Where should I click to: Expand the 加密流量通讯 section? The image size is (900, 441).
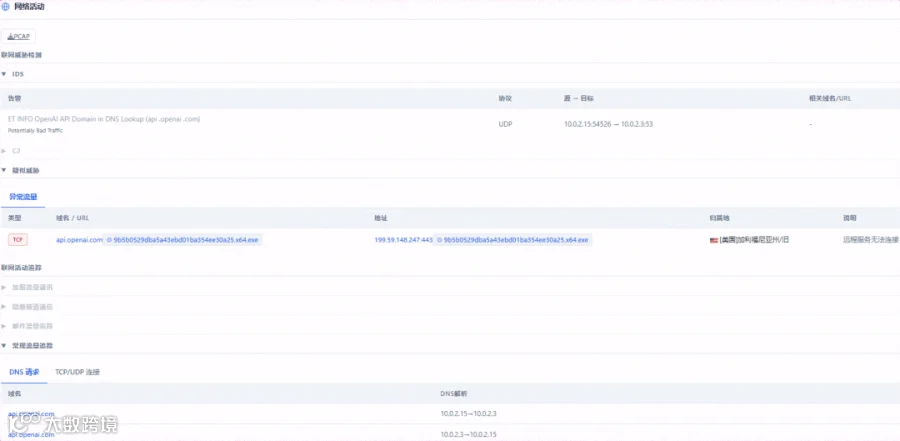4,287
